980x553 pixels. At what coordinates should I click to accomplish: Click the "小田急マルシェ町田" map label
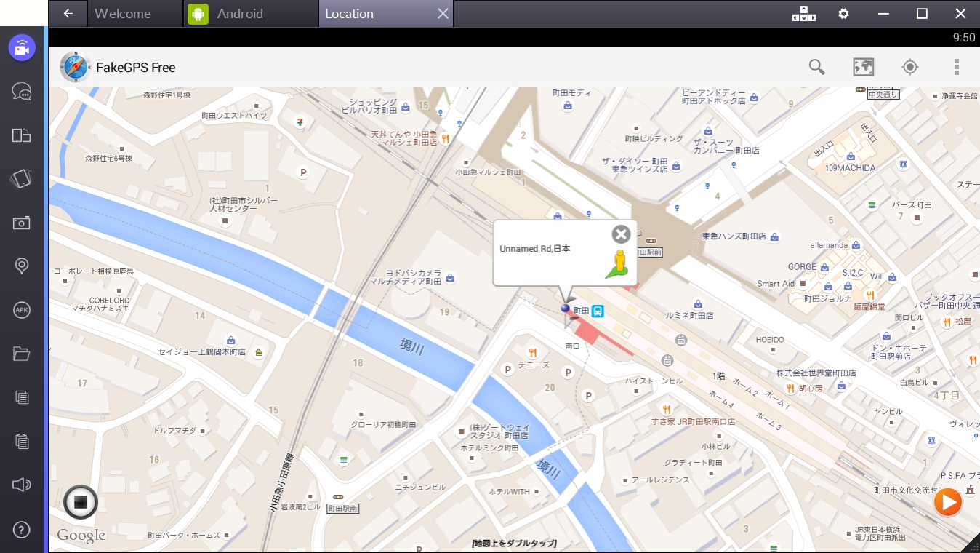coord(489,172)
